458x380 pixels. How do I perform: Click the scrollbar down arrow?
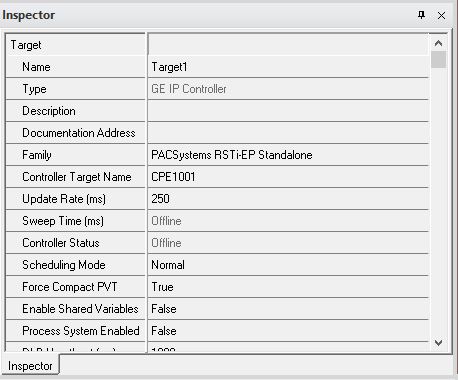(x=438, y=342)
